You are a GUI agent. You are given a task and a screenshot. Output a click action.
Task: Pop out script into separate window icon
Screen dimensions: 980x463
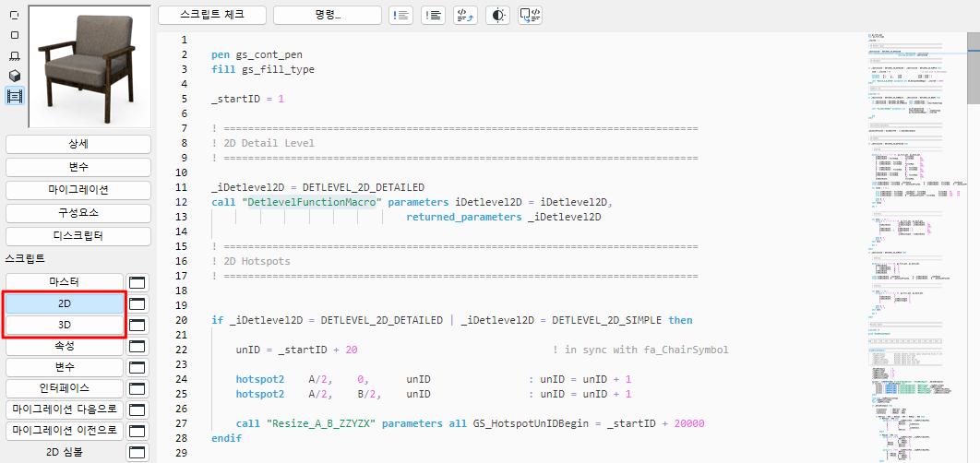[x=530, y=15]
